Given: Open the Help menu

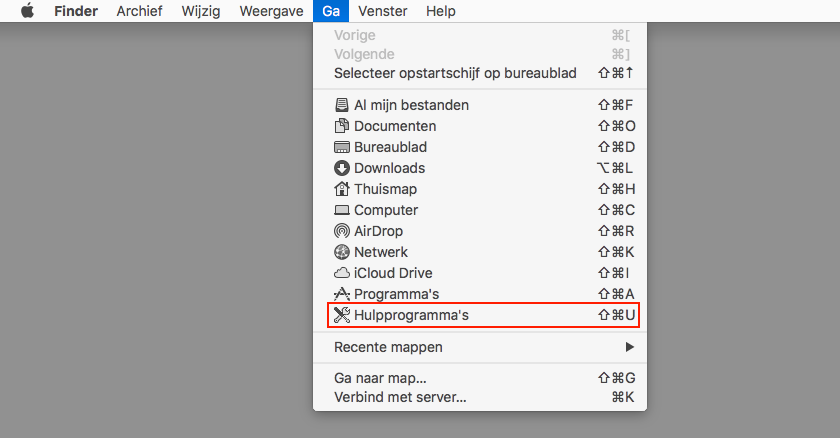Looking at the screenshot, I should [441, 11].
